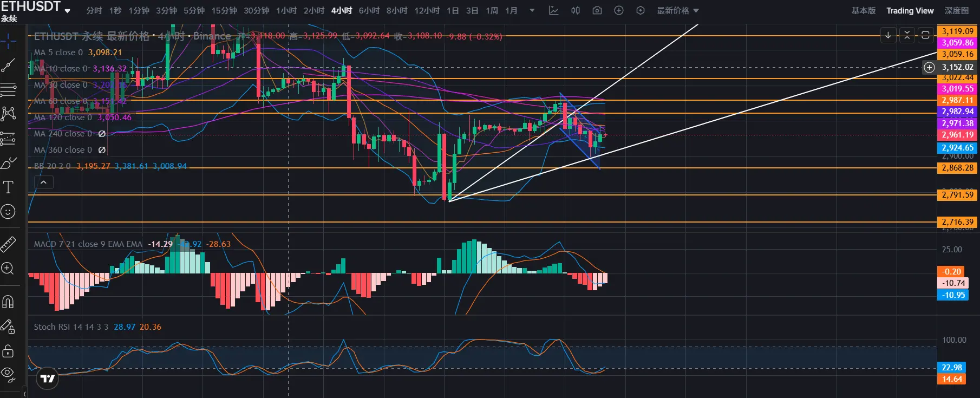Select the 6小时 interval

369,11
